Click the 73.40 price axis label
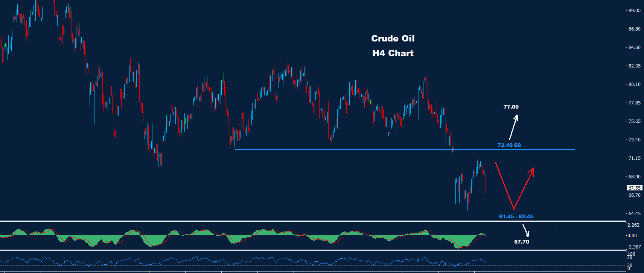 click(634, 140)
